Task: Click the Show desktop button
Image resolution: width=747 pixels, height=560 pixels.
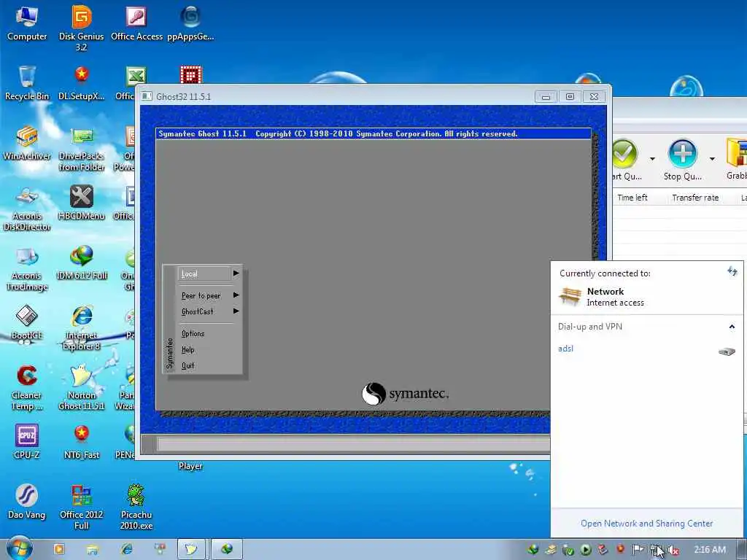Action: (743, 549)
